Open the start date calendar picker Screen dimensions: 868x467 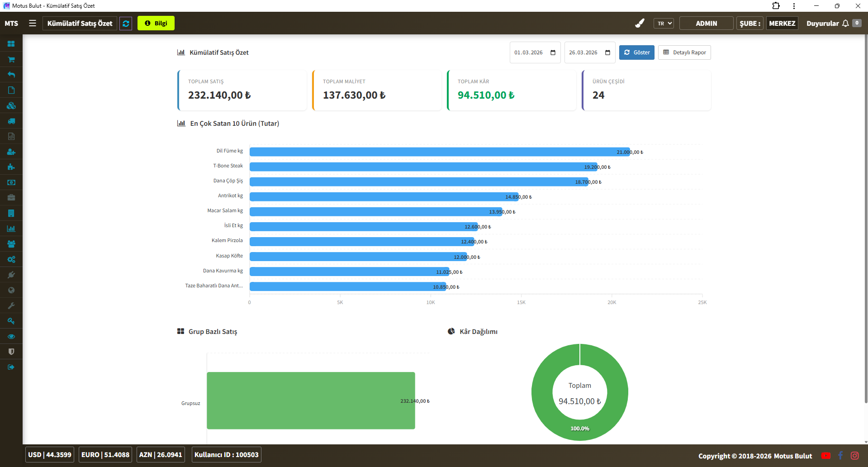[553, 52]
